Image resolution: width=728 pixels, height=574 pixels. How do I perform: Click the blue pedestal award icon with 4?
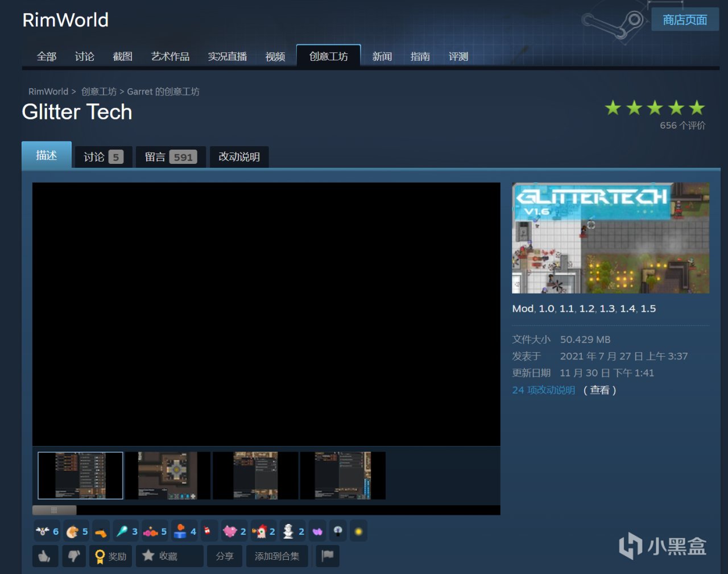[x=184, y=531]
